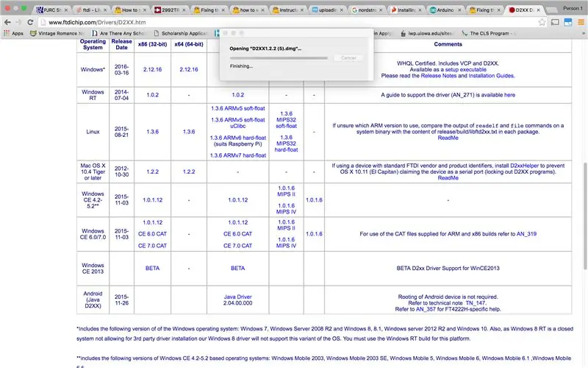Click the Cancel button in the Opening dialog

348,58
